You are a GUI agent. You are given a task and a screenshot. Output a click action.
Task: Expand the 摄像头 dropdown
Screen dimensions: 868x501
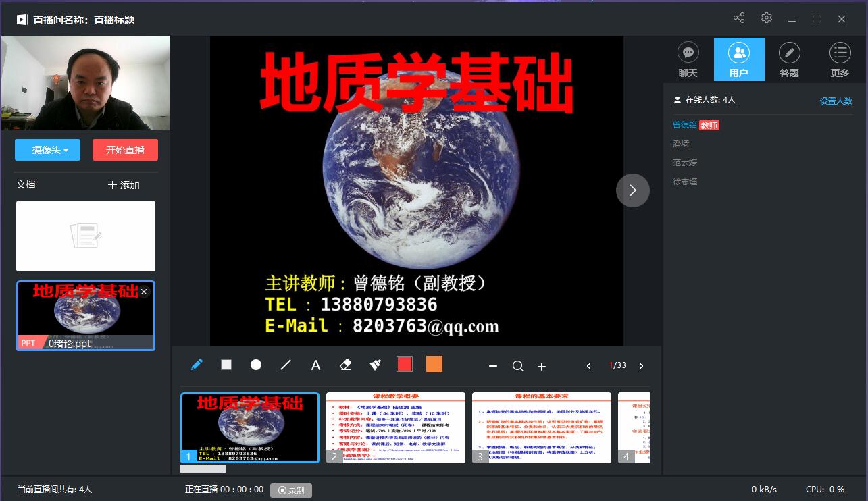point(47,150)
